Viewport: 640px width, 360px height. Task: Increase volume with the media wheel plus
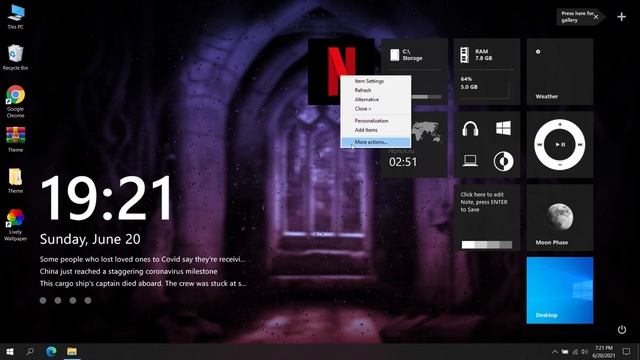point(560,124)
